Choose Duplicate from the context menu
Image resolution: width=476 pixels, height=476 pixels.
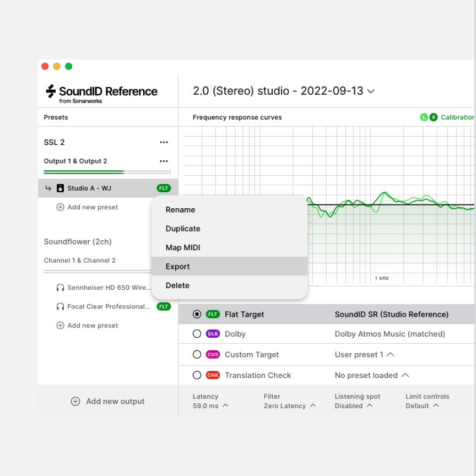[230, 229]
